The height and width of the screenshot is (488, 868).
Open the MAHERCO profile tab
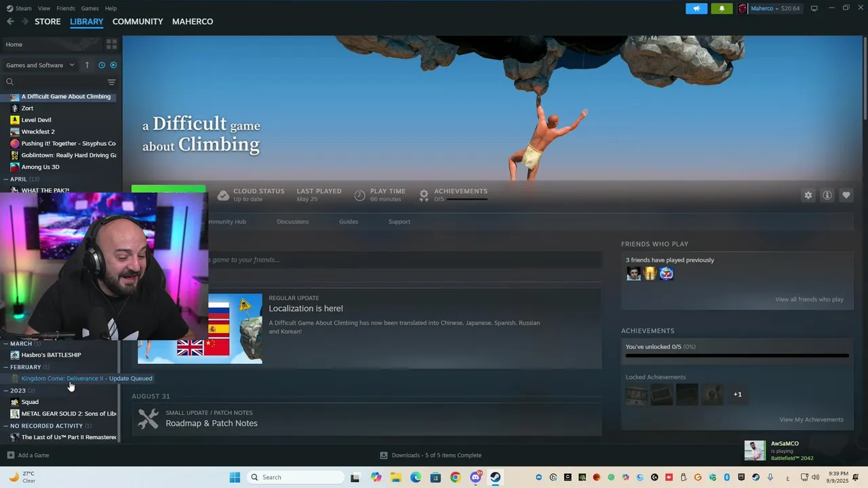point(193,22)
